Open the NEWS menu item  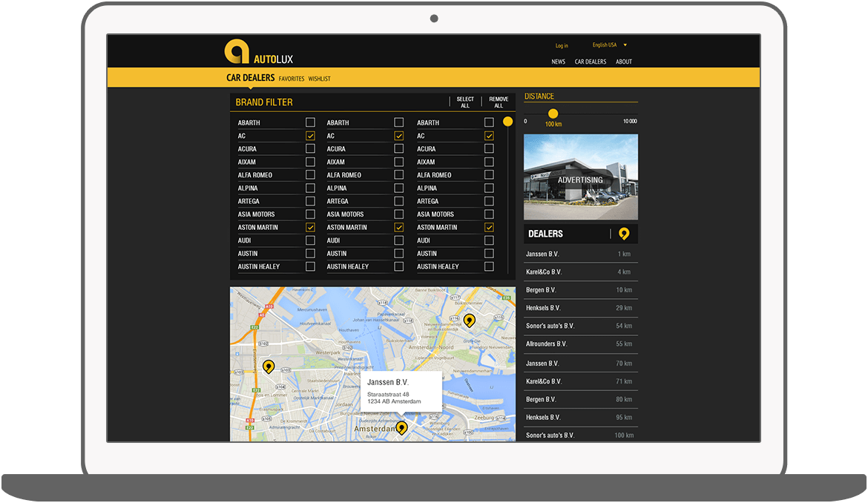(558, 62)
